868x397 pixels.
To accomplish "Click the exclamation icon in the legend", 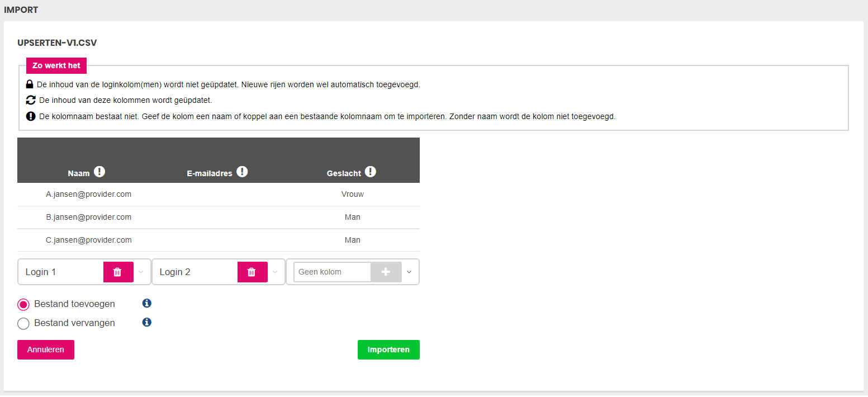I will (31, 116).
